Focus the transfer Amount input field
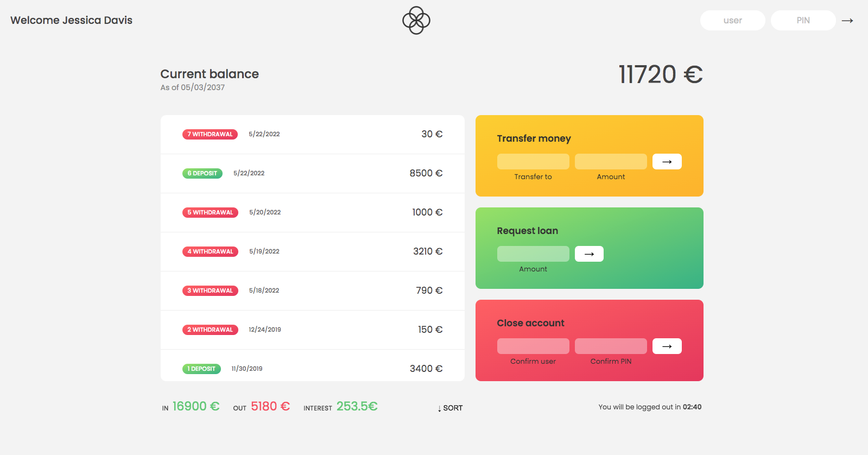The height and width of the screenshot is (455, 868). pyautogui.click(x=611, y=162)
